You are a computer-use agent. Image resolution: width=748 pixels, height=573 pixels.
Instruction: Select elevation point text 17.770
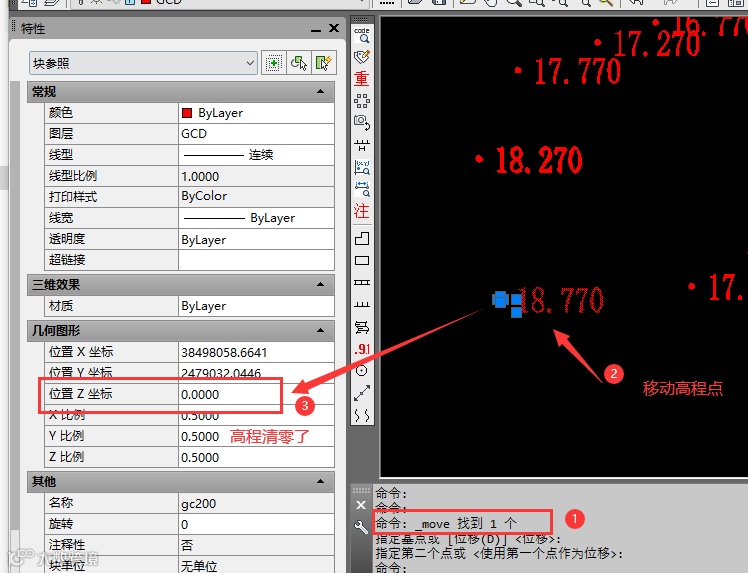[x=577, y=72]
